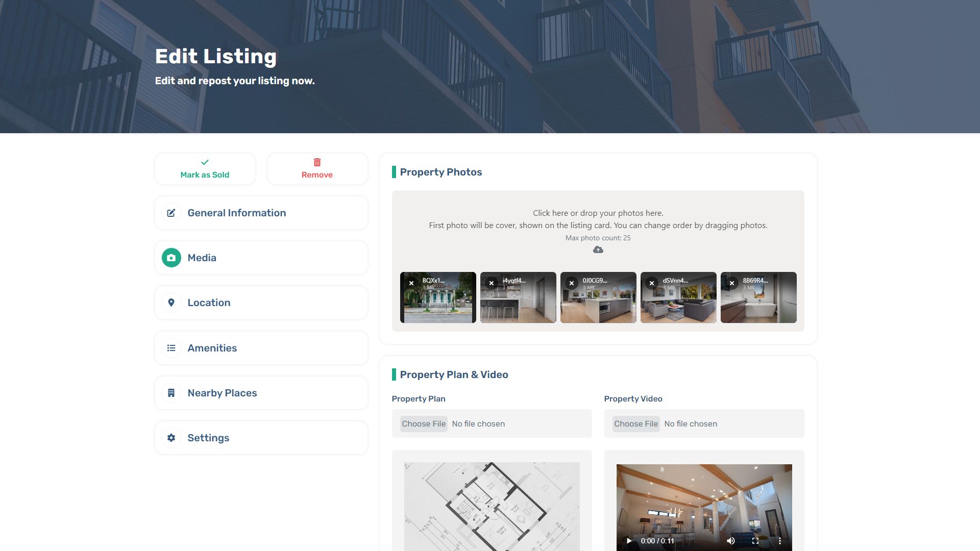This screenshot has width=980, height=551.
Task: Open video more options menu
Action: pyautogui.click(x=779, y=541)
